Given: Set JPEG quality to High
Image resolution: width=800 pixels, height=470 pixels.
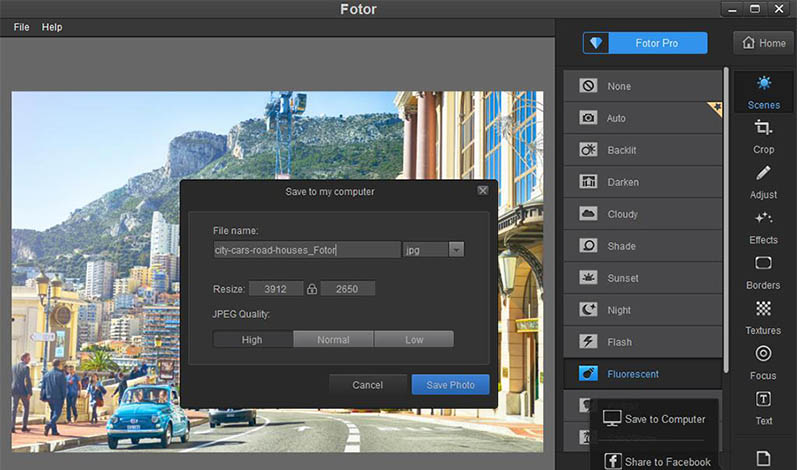Looking at the screenshot, I should point(252,340).
